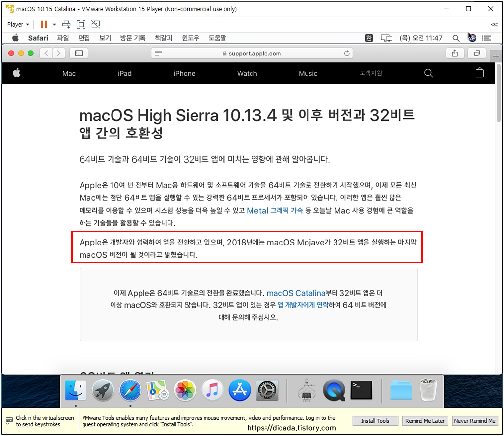Click the Install Tools button
504x436 pixels.
(375, 421)
